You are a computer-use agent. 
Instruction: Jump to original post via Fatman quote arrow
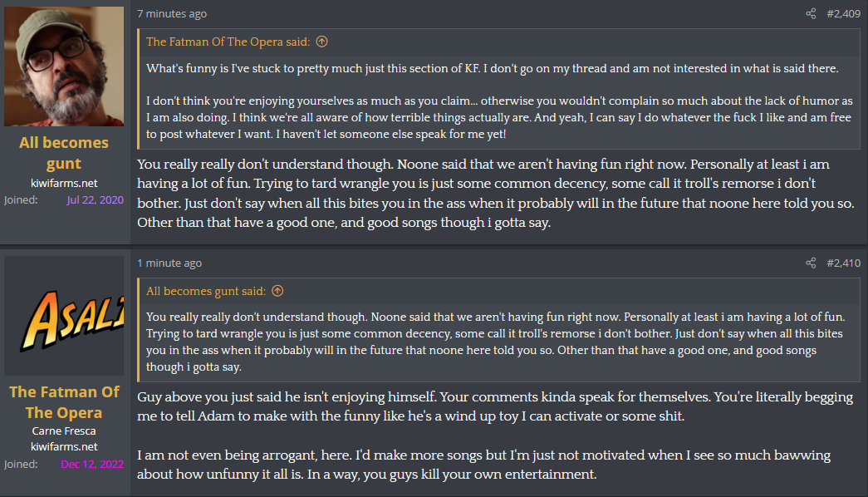pos(322,42)
